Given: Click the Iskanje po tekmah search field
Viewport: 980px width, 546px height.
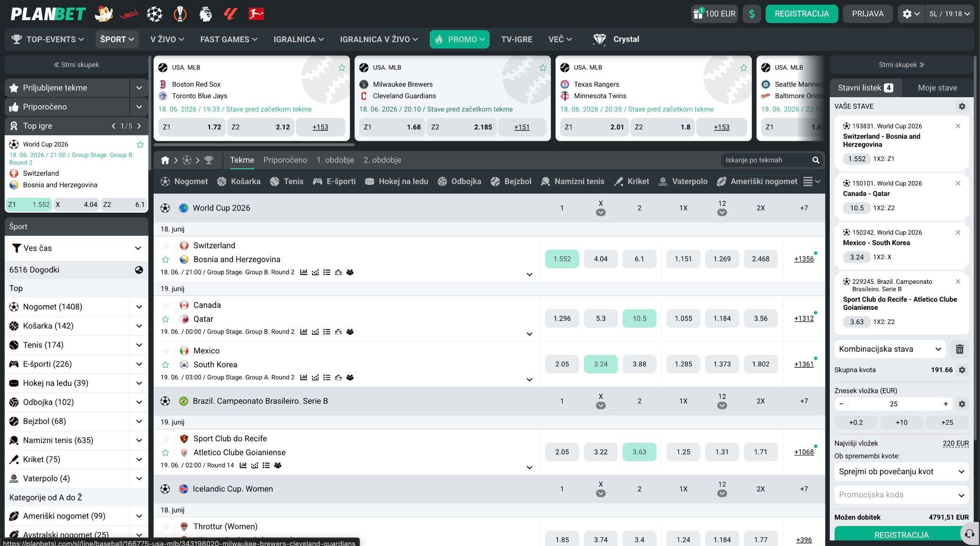Looking at the screenshot, I should [766, 160].
